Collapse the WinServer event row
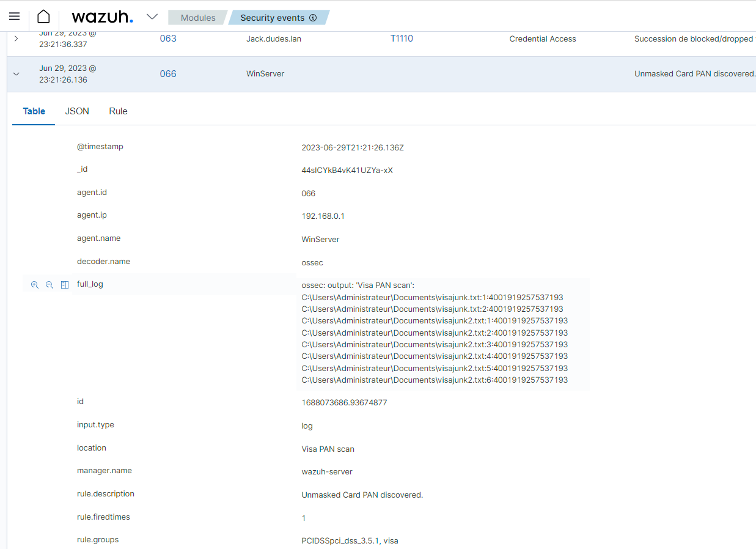Viewport: 756px width, 549px height. pyautogui.click(x=16, y=74)
